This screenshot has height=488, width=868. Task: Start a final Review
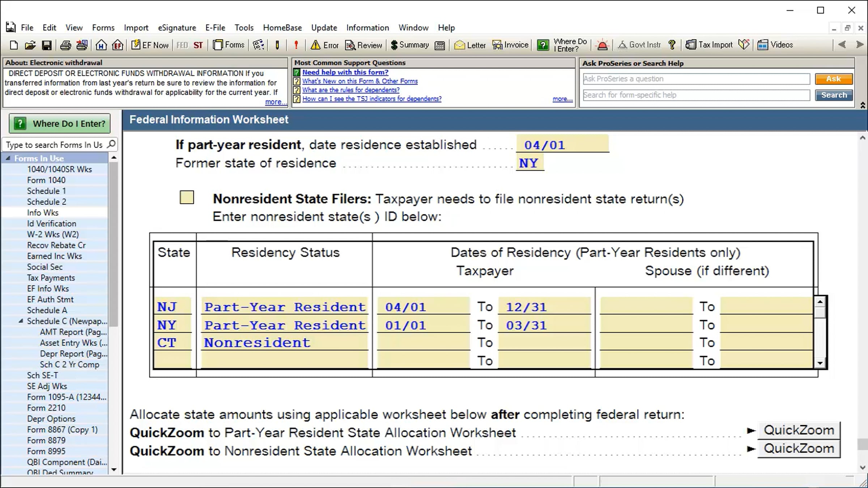(x=363, y=45)
